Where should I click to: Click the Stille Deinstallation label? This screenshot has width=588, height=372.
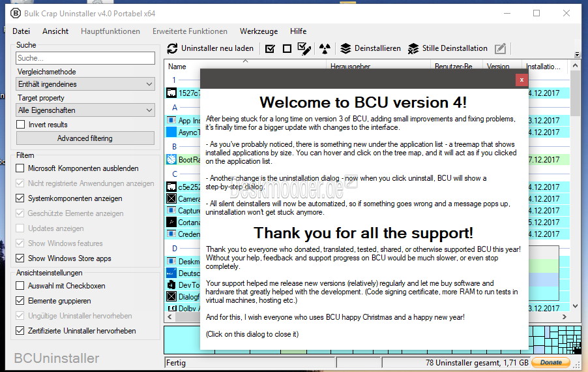pyautogui.click(x=454, y=48)
